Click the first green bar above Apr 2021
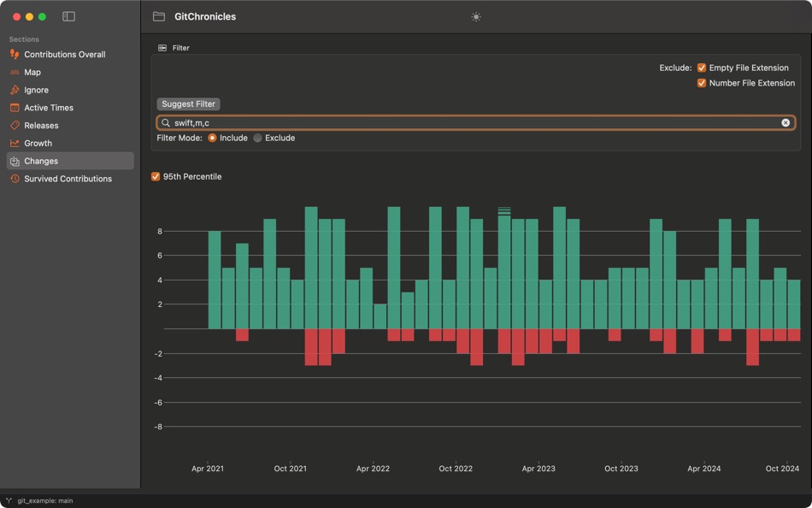The width and height of the screenshot is (812, 508). tap(215, 280)
